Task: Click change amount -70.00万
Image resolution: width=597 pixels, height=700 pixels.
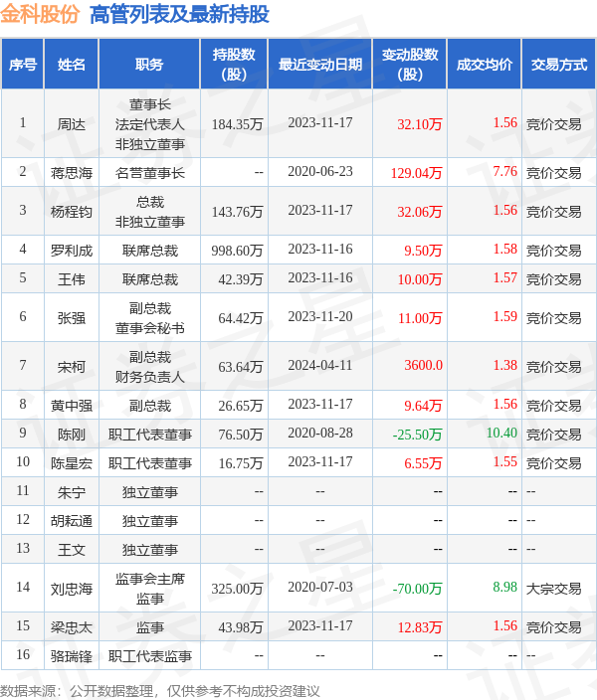Action: [x=417, y=589]
